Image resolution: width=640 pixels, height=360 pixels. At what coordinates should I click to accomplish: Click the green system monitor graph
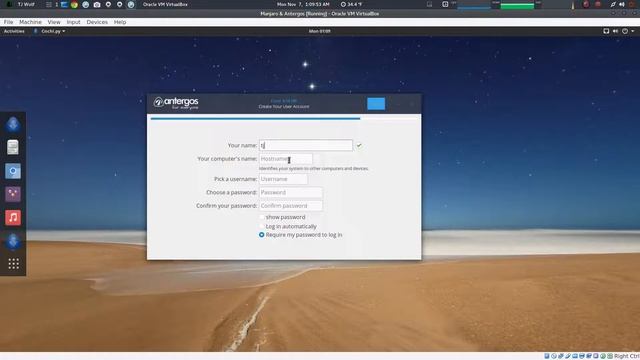pos(517,5)
